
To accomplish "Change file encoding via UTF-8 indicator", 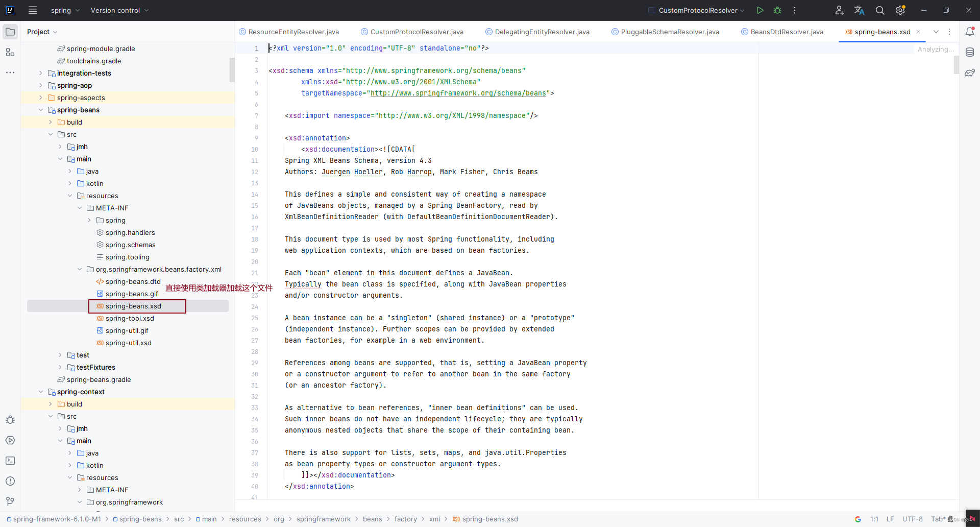I will point(912,519).
